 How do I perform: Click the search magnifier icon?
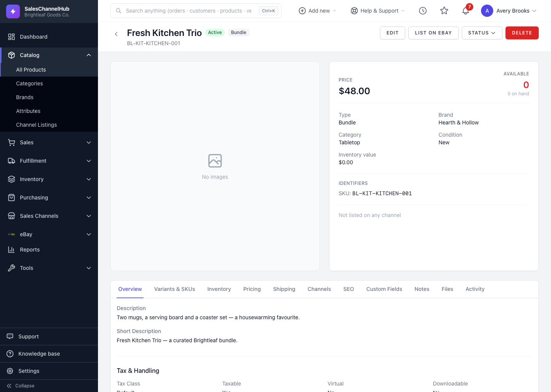(119, 11)
